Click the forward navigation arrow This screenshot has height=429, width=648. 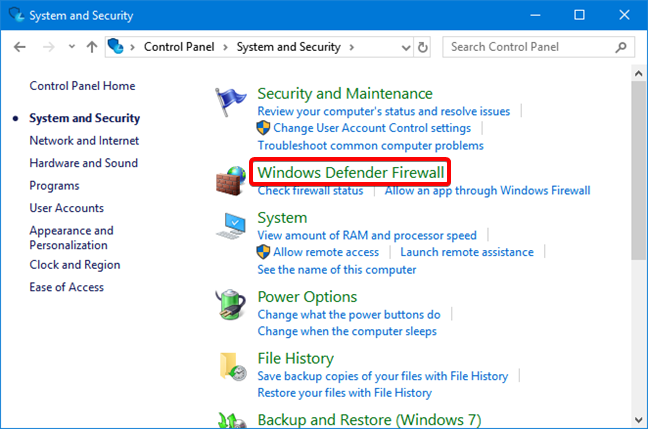click(48, 47)
